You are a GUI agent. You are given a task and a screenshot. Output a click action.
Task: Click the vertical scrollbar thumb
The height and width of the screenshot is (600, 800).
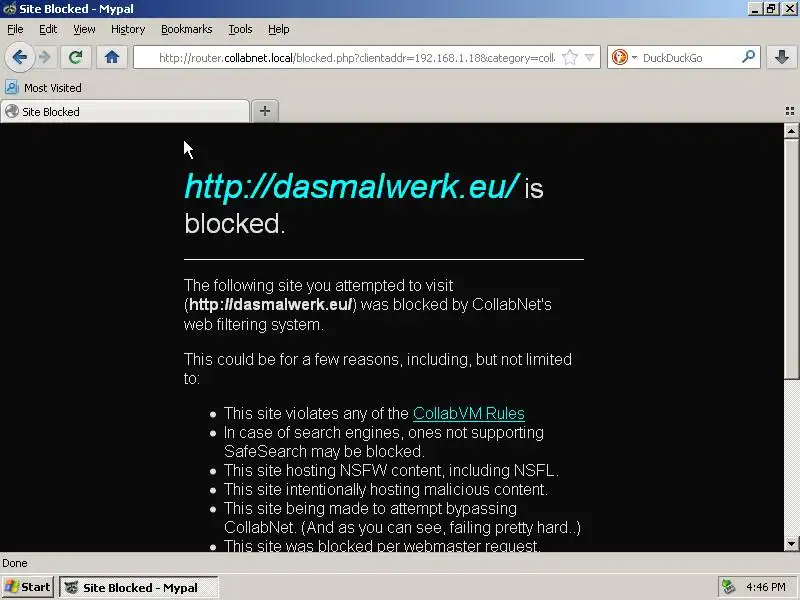pos(791,259)
